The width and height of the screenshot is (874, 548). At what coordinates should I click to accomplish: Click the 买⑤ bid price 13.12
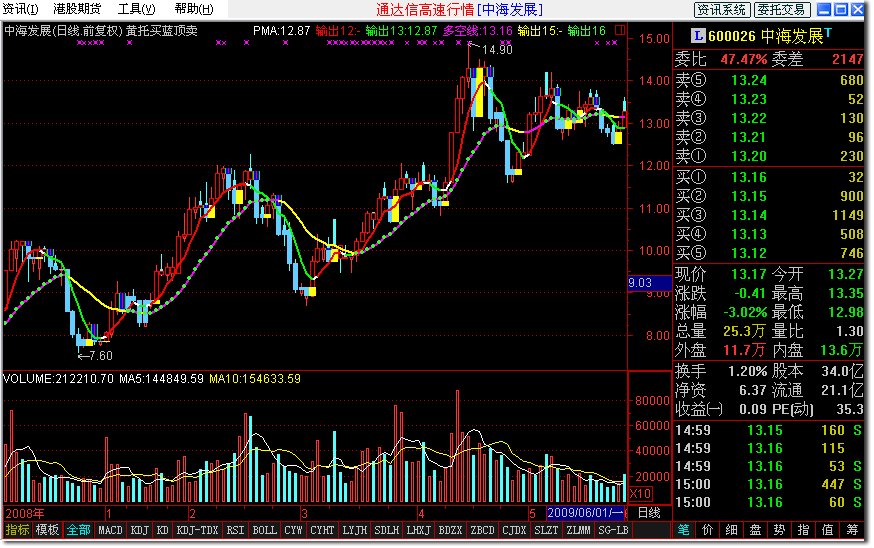pos(749,253)
